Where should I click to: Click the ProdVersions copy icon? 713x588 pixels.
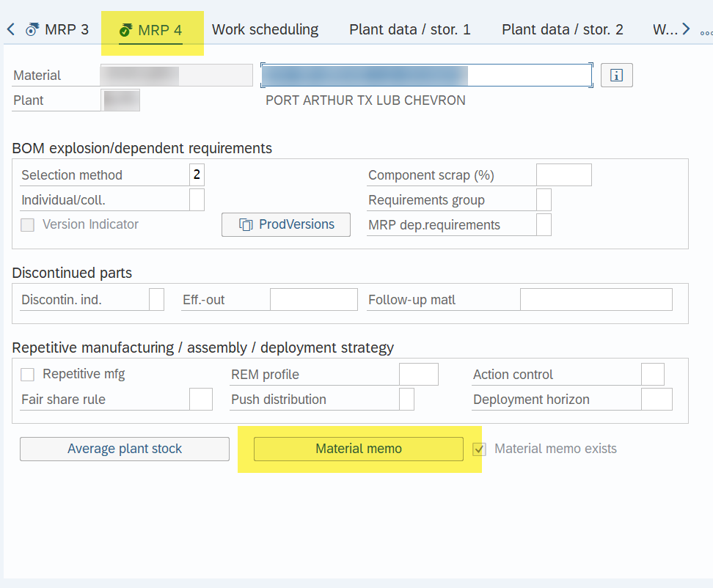[x=246, y=225]
